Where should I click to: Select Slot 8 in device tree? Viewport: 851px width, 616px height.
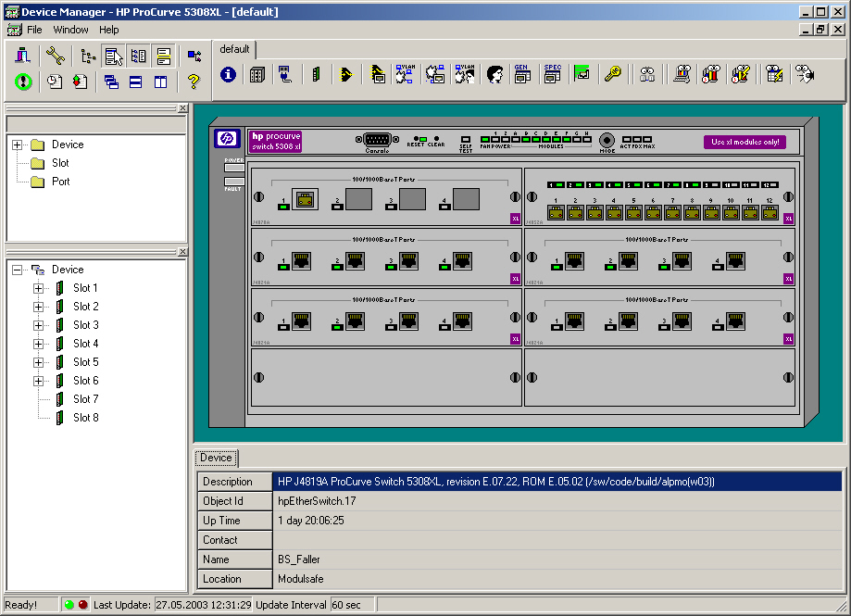tap(86, 418)
